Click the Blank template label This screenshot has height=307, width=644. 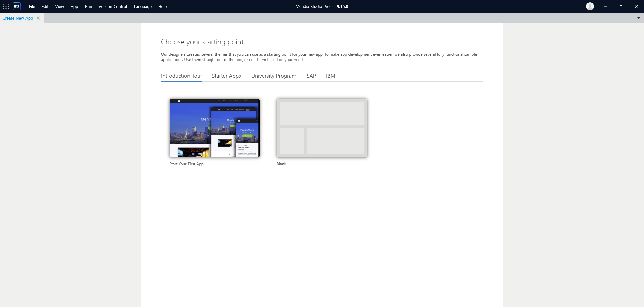[281, 164]
